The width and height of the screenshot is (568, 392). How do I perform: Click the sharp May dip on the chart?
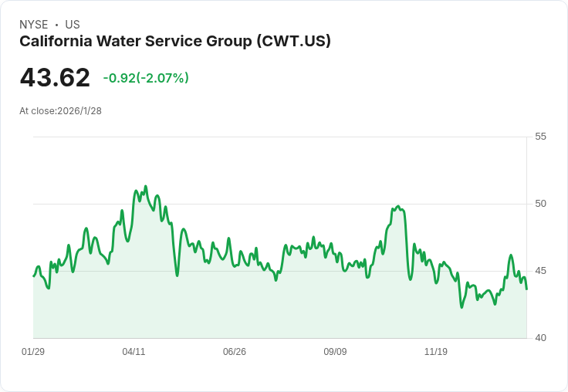(177, 275)
